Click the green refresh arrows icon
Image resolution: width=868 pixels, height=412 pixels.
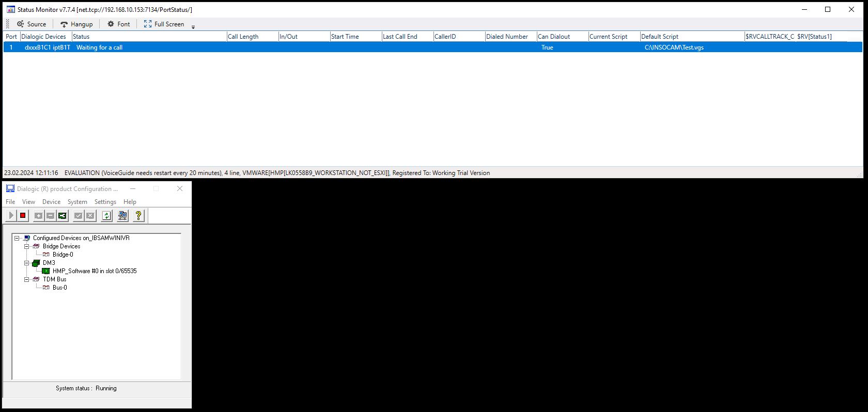pos(106,216)
